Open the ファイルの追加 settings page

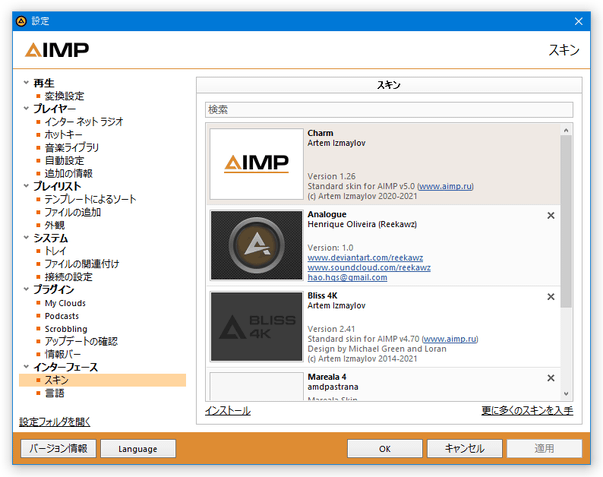point(73,212)
